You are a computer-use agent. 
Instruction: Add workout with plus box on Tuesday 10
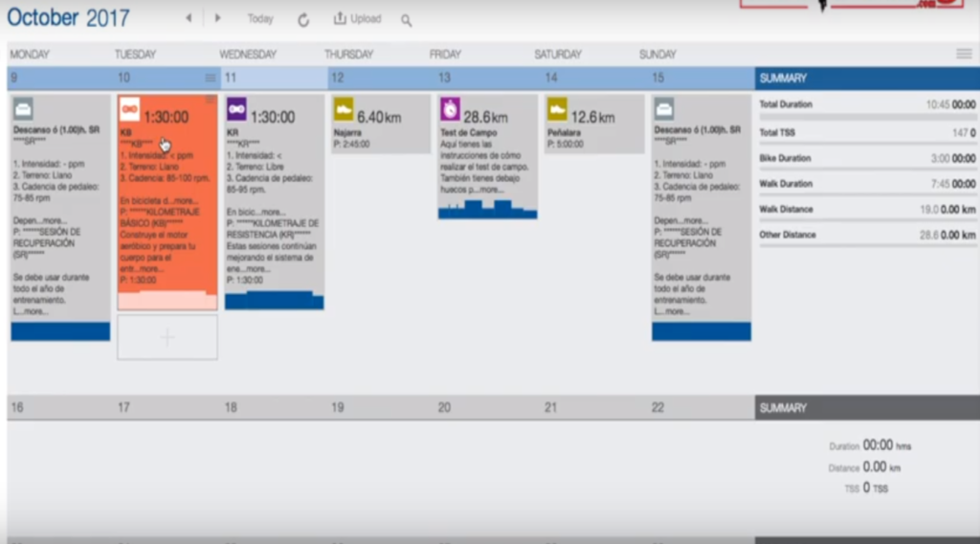tap(167, 338)
